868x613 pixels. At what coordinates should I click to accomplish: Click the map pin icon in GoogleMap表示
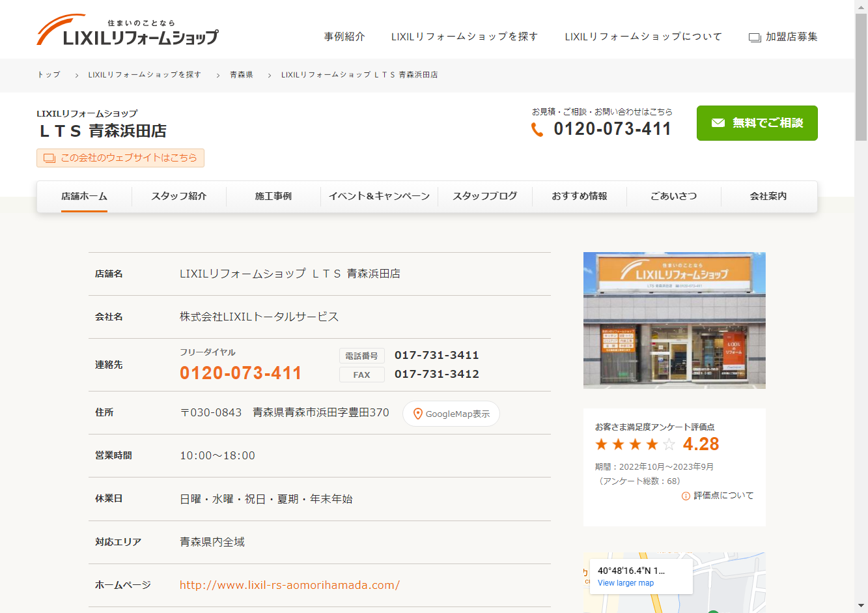pyautogui.click(x=418, y=414)
